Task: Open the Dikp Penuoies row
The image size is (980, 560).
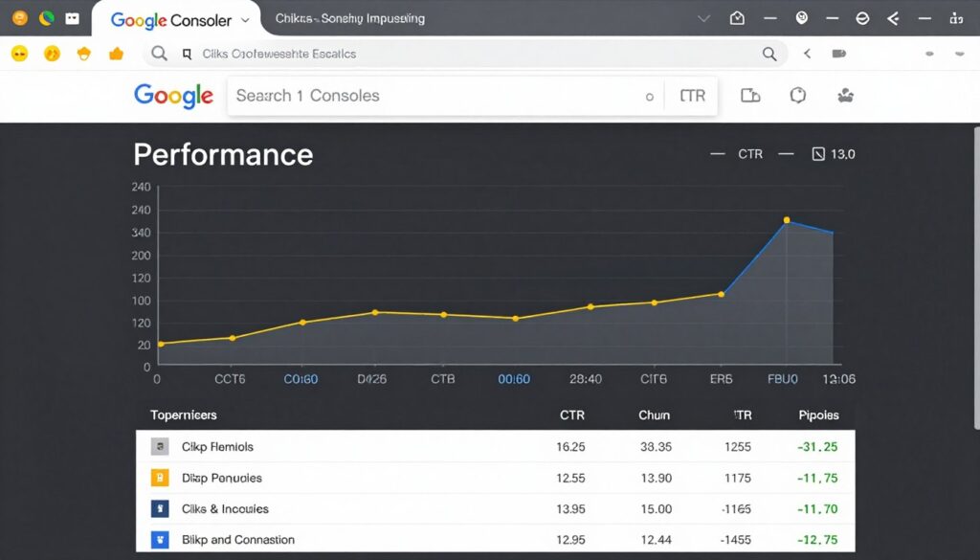Action: point(495,478)
